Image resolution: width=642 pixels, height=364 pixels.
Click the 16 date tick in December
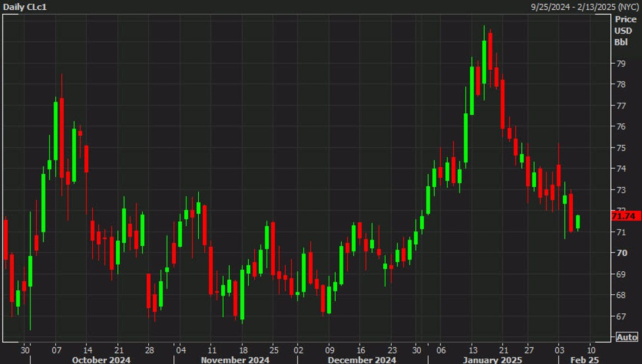click(x=361, y=350)
